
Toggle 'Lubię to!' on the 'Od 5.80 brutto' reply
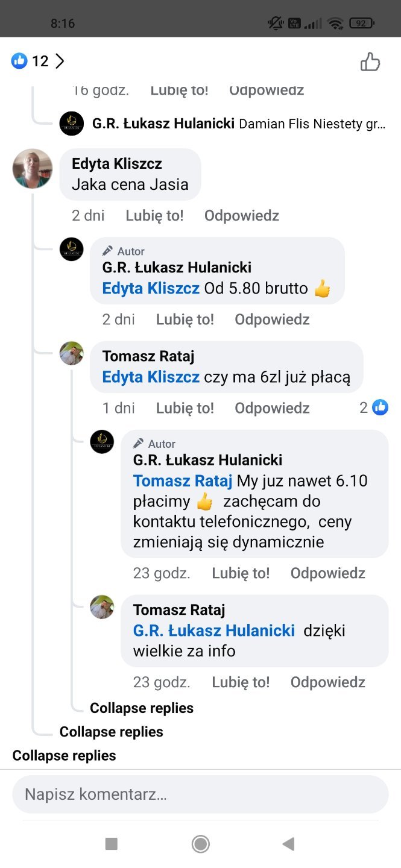pyautogui.click(x=185, y=319)
